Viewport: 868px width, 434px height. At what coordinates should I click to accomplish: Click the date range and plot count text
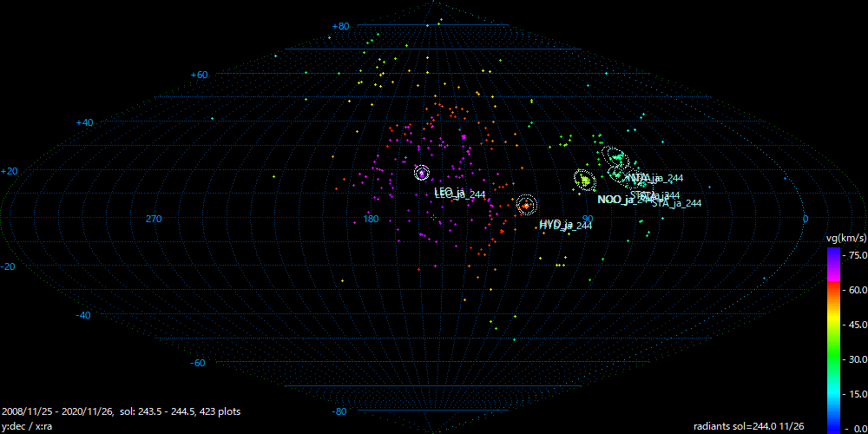122,411
